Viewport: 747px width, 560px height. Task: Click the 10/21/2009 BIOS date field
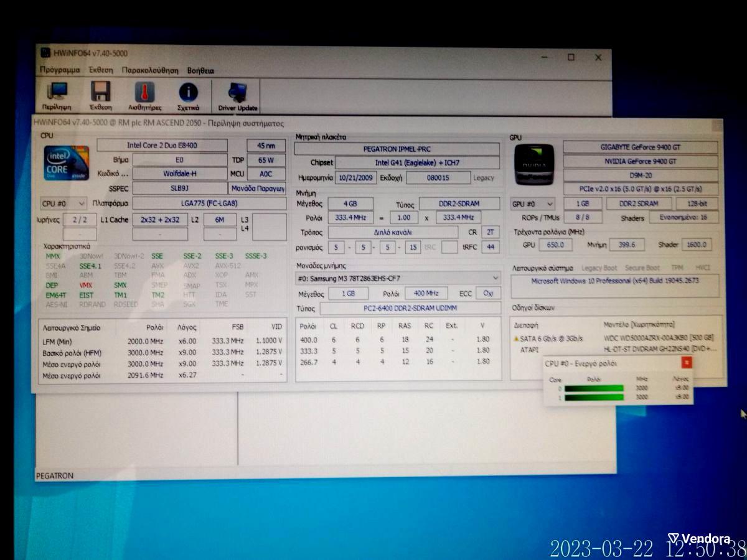(x=356, y=178)
